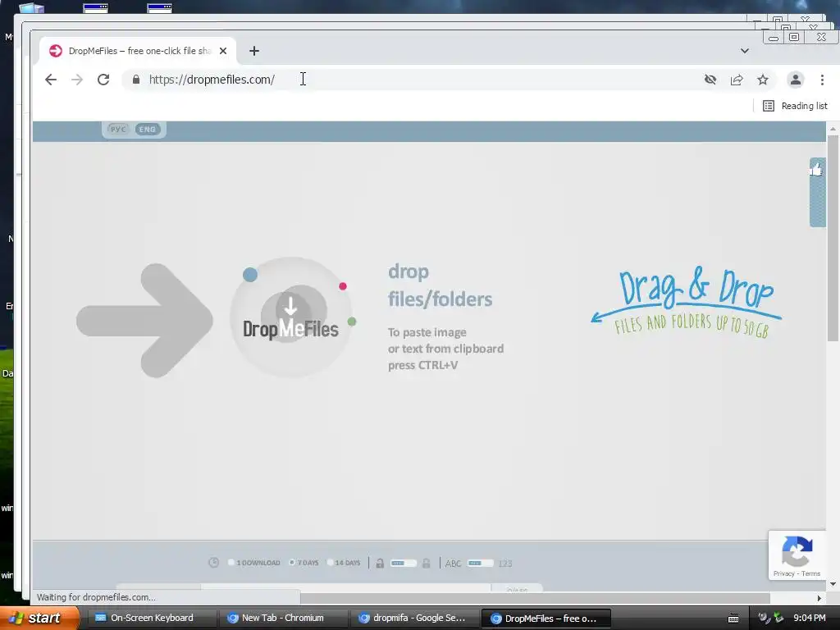Click the 123 numeric format label
840x630 pixels.
click(505, 563)
